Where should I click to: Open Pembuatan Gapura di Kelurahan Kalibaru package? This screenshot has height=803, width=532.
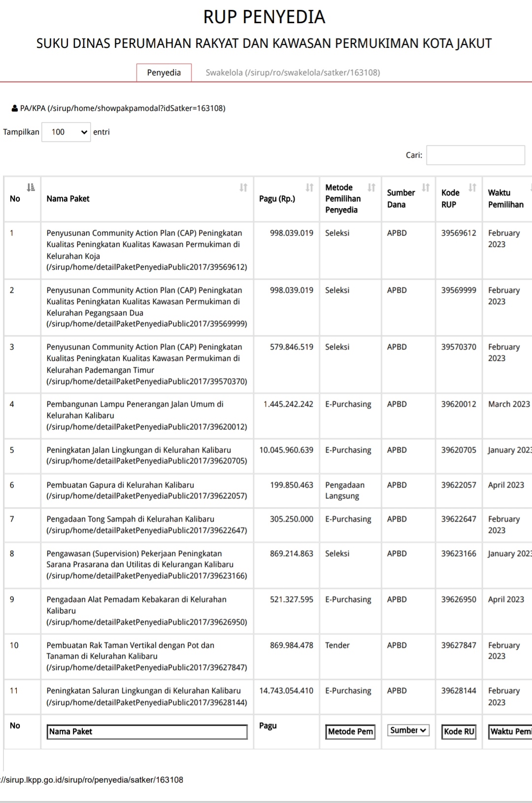pyautogui.click(x=120, y=485)
